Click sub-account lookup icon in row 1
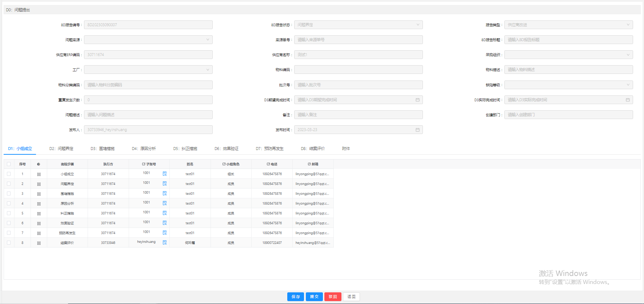644x304 pixels. tap(165, 174)
